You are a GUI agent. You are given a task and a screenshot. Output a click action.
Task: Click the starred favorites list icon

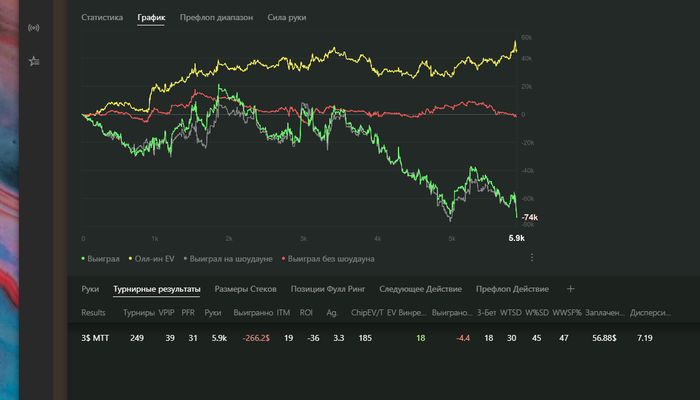[x=34, y=61]
